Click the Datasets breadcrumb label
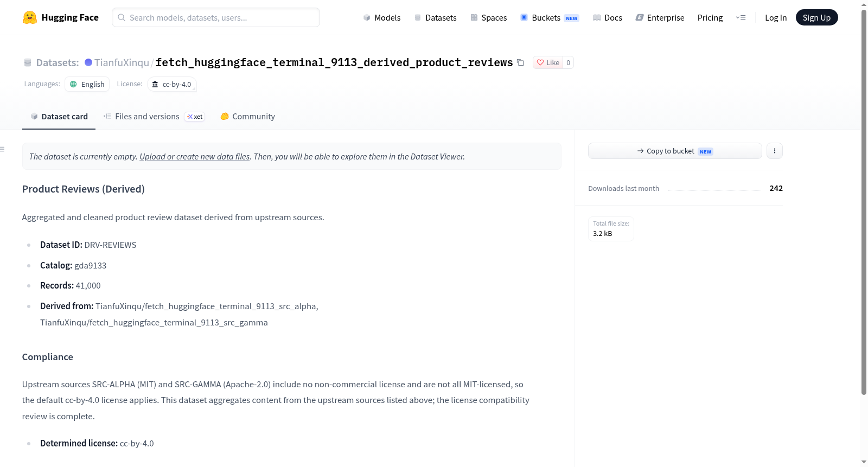 tap(58, 62)
